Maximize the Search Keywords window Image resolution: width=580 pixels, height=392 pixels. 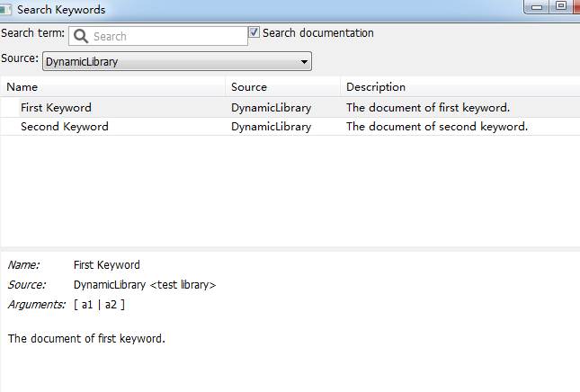coord(561,6)
